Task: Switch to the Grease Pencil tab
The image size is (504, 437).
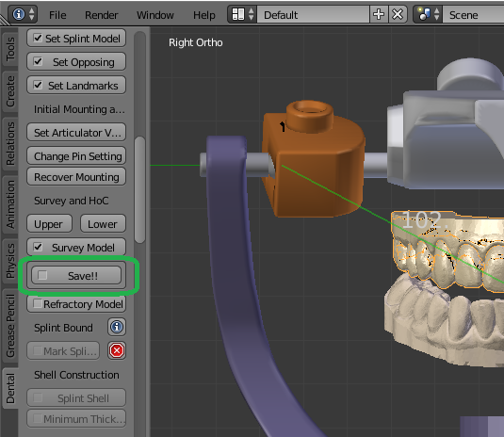Action: (x=10, y=325)
